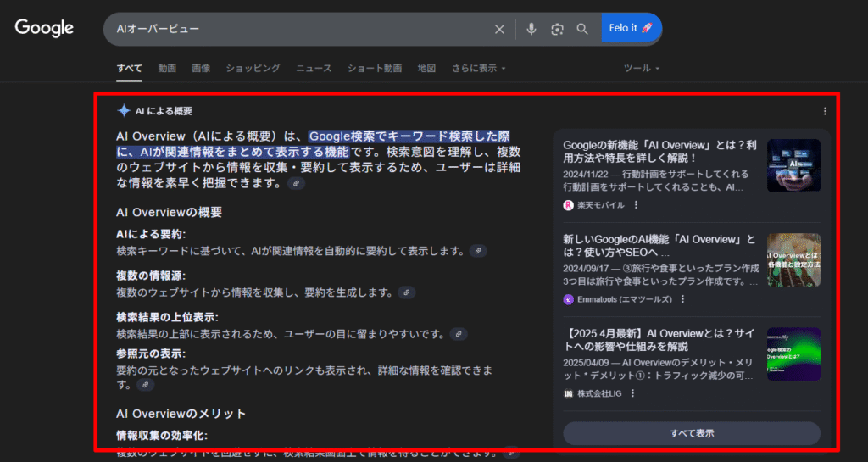Viewport: 868px width, 462px height.
Task: Open the ショッピング tab
Action: (253, 68)
